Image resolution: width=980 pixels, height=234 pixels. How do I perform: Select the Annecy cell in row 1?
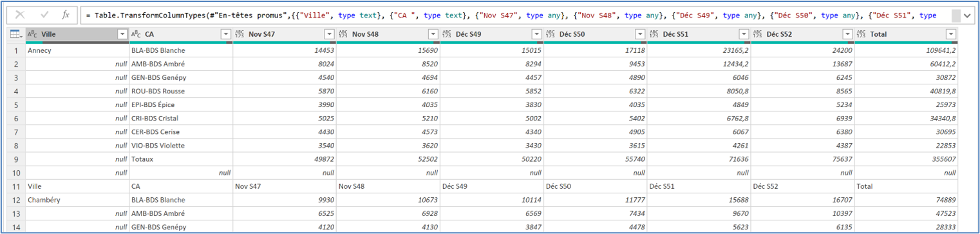[x=77, y=50]
